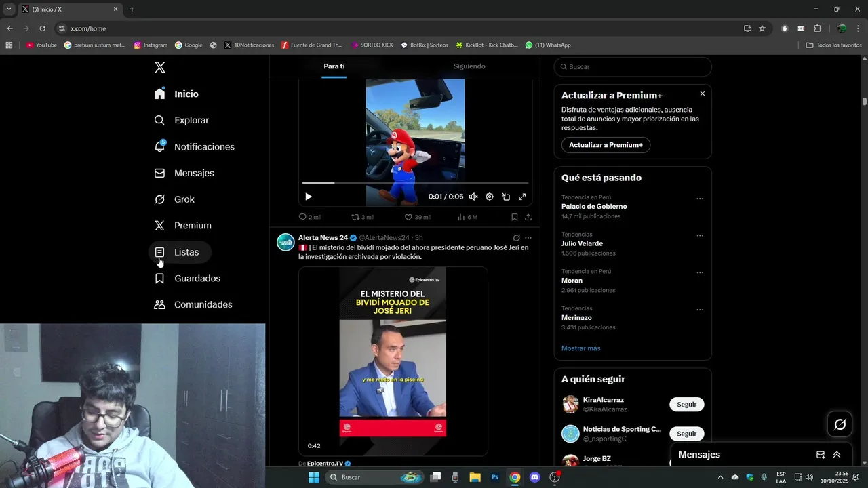Share the Mario video post

[x=528, y=217]
